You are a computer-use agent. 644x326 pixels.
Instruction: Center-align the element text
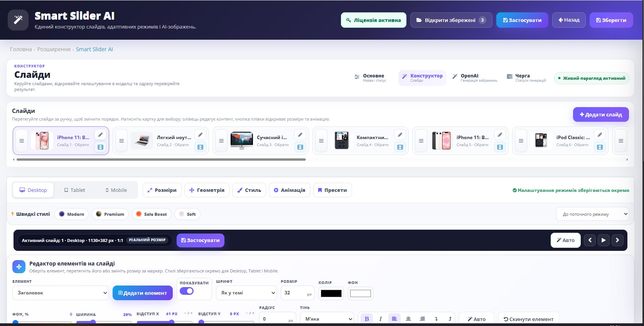(x=408, y=319)
